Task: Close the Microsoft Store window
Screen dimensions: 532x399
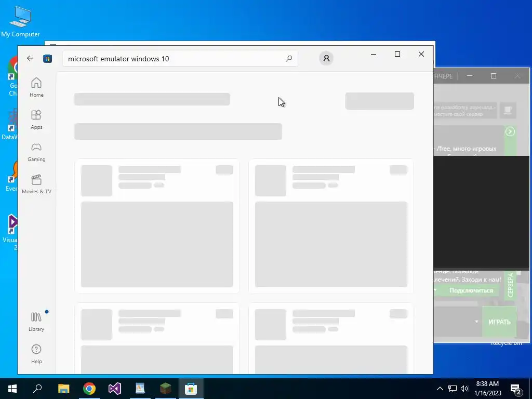Action: pos(421,54)
